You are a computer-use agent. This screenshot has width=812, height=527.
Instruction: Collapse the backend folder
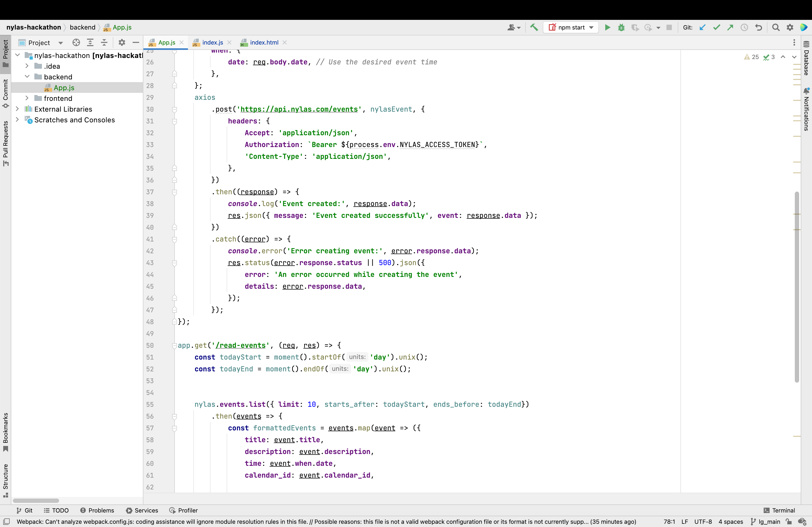coord(27,77)
